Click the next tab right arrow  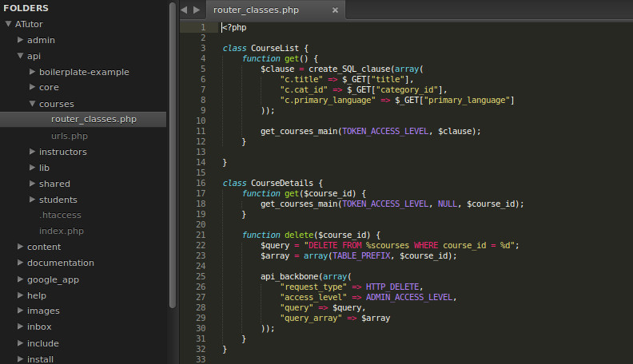pos(197,10)
